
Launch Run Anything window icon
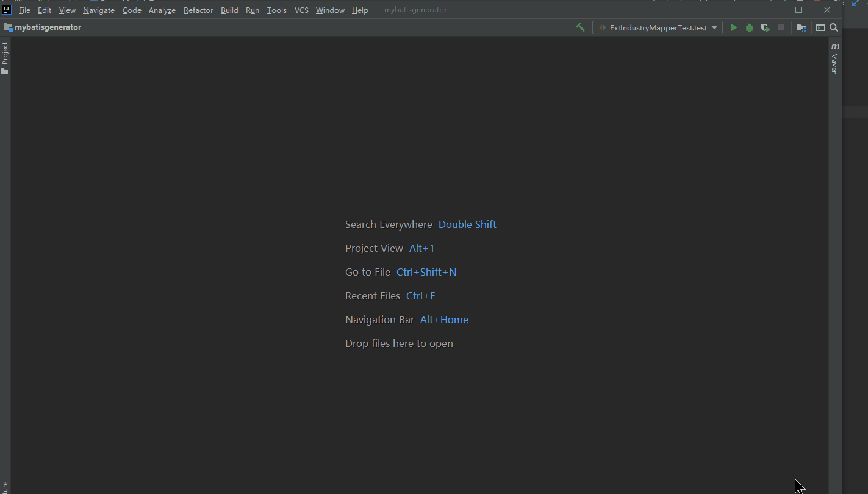tap(820, 27)
